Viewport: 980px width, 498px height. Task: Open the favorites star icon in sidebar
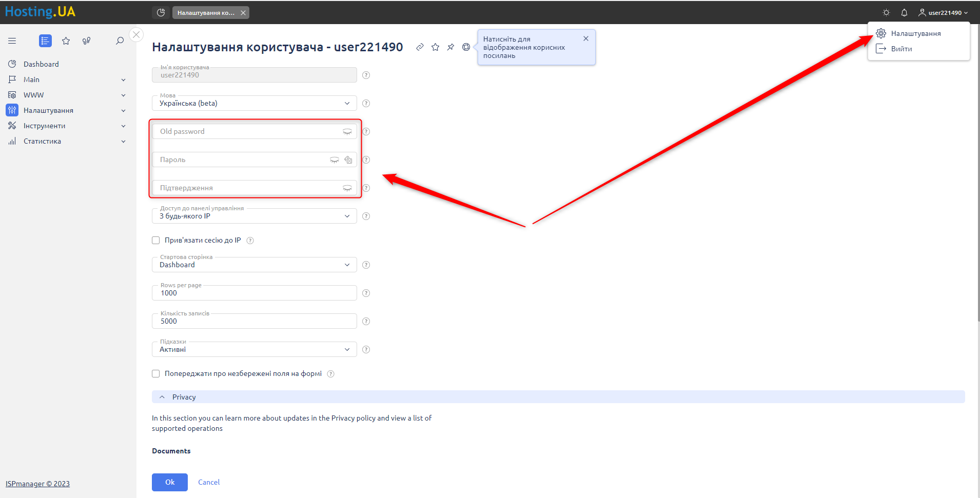66,41
